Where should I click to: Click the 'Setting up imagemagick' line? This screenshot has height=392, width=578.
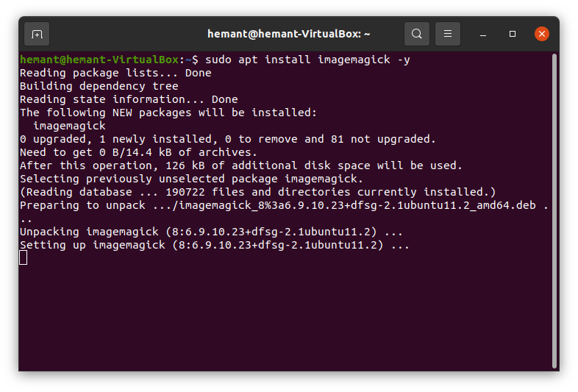(214, 245)
